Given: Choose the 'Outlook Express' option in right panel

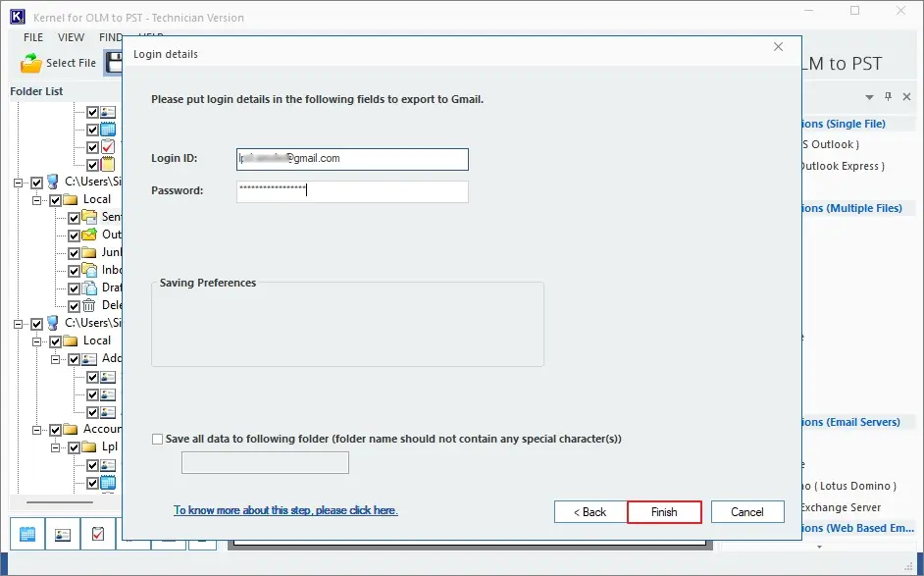Looking at the screenshot, I should pos(844,166).
